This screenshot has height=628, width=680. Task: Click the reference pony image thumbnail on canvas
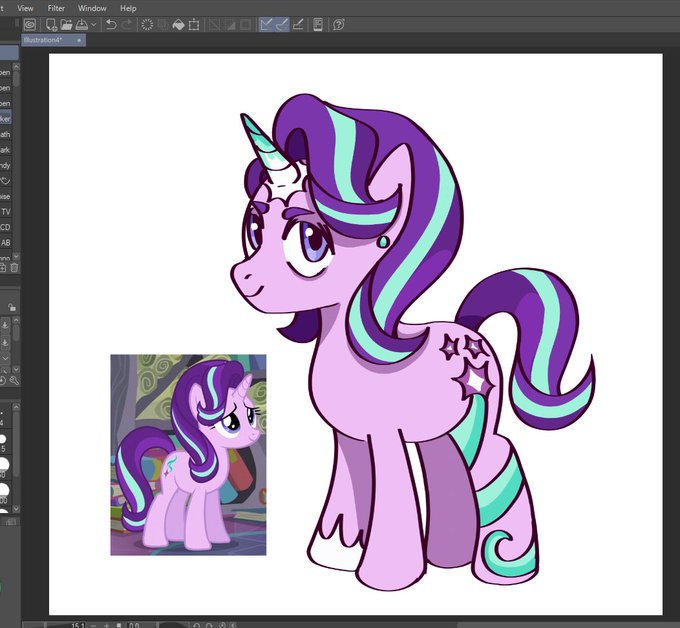(188, 455)
